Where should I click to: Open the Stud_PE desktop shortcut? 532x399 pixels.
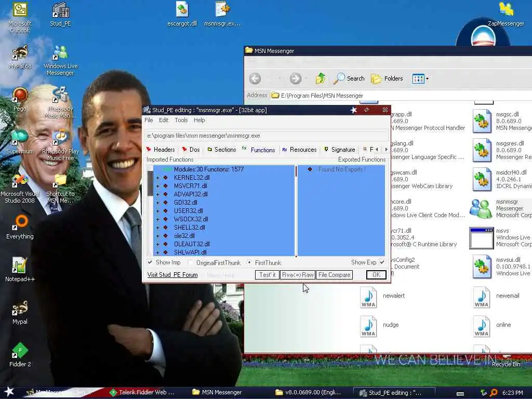tap(60, 14)
